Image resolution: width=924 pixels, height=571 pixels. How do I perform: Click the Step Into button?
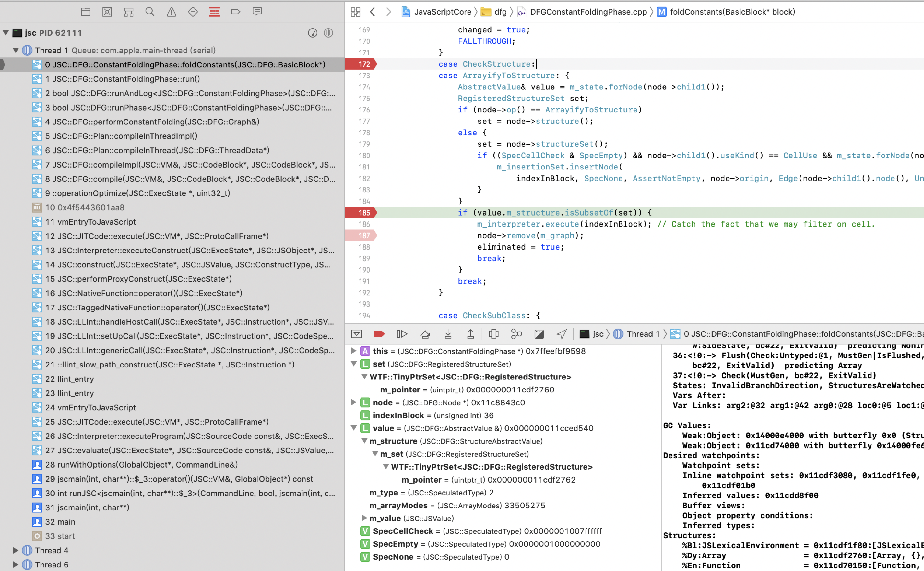(x=448, y=334)
